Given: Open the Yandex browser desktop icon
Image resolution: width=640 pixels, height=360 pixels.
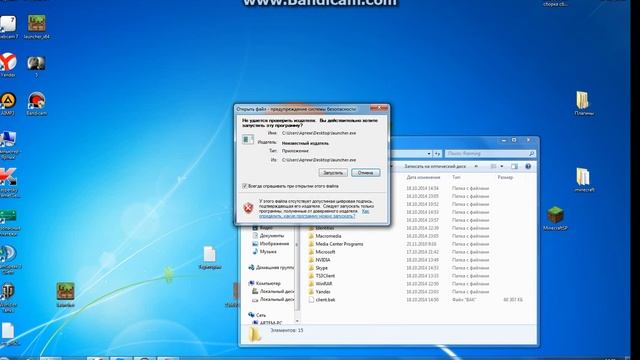Looking at the screenshot, I should 8,65.
